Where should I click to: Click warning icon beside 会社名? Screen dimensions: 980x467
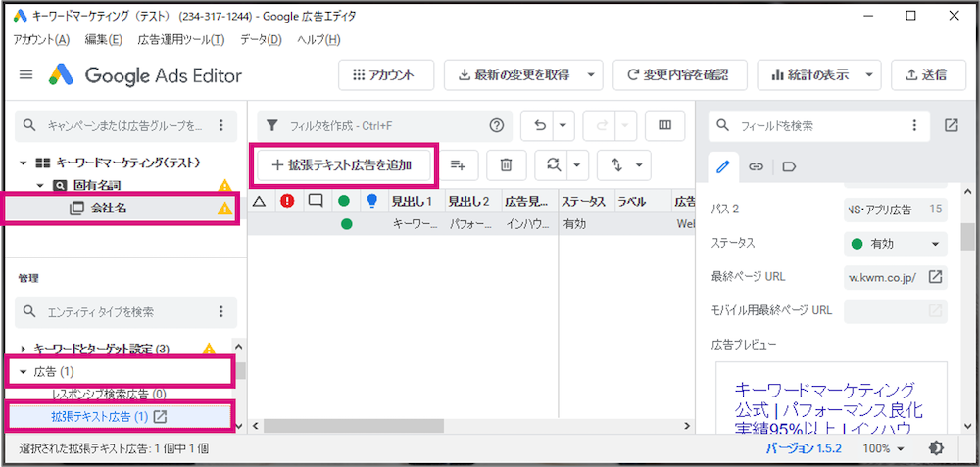click(224, 209)
